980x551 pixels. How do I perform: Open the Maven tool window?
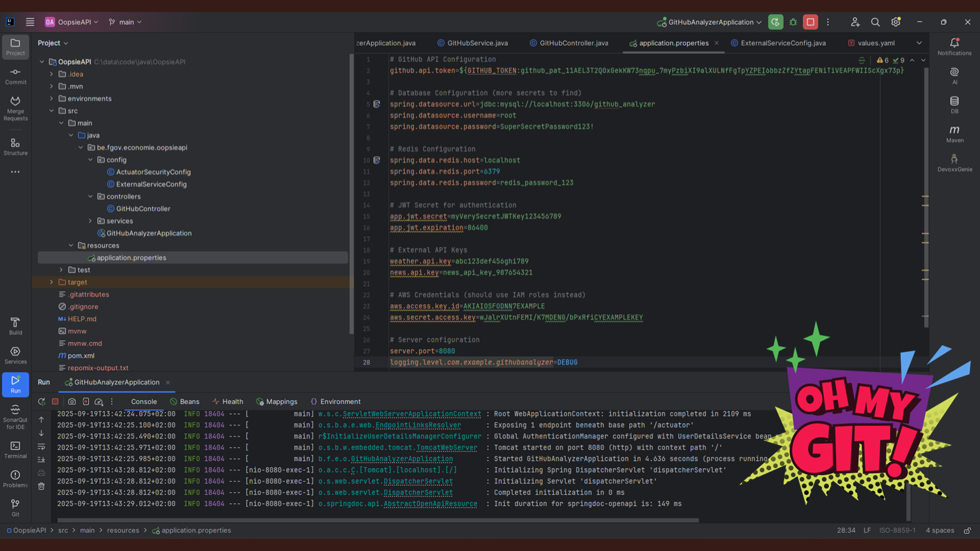955,133
